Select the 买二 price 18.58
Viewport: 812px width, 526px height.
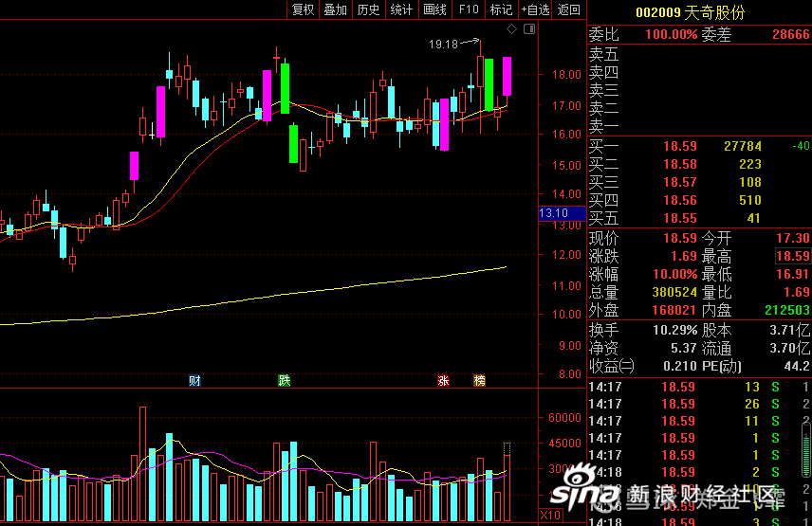click(x=680, y=165)
